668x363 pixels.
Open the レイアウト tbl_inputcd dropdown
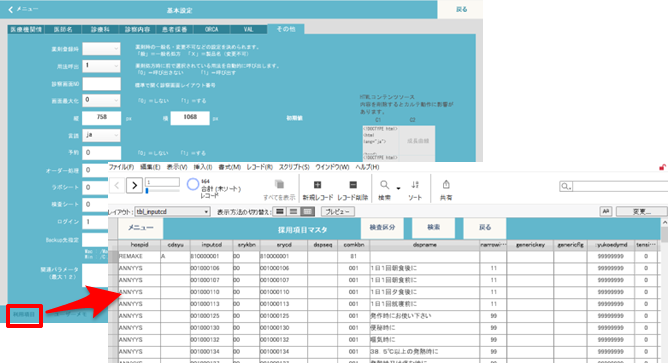tap(173, 211)
